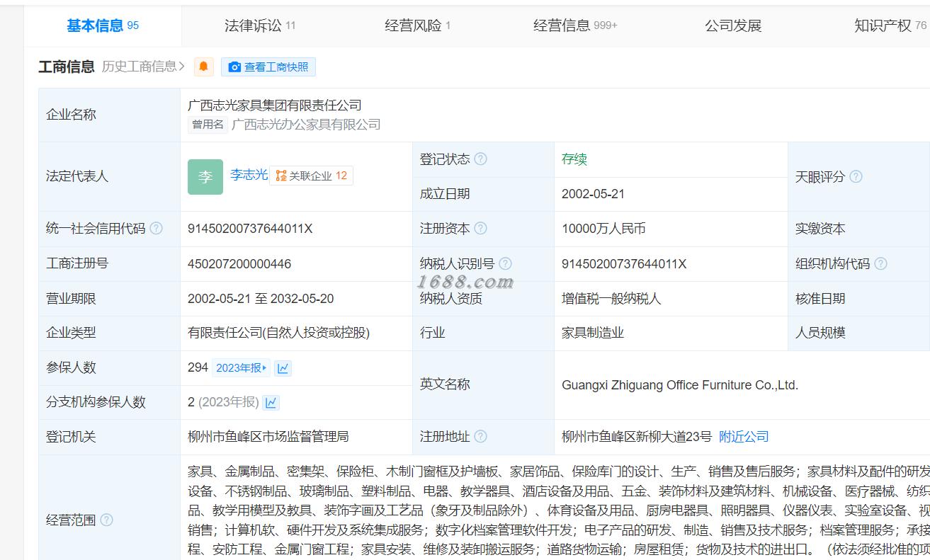Click insured headcount value 294
This screenshot has height=560, width=930.
point(198,367)
